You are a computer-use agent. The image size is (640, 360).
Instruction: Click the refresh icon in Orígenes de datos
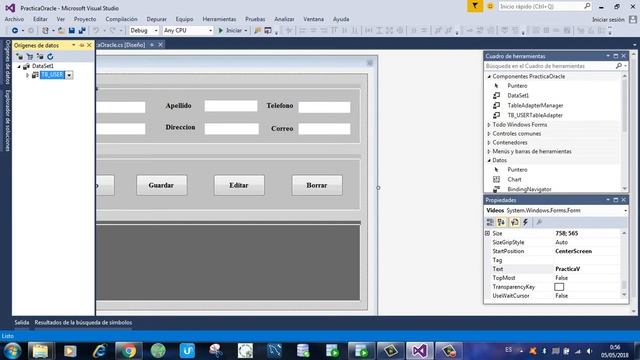point(50,56)
